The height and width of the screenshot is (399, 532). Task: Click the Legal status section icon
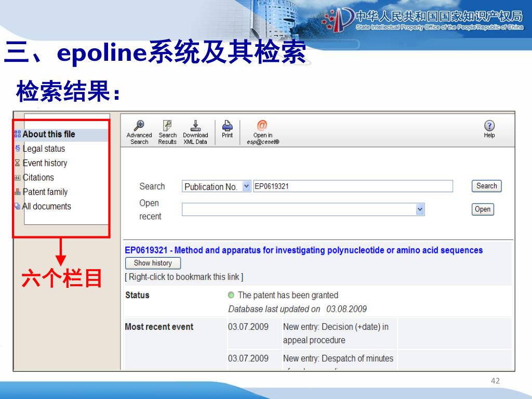tap(18, 148)
